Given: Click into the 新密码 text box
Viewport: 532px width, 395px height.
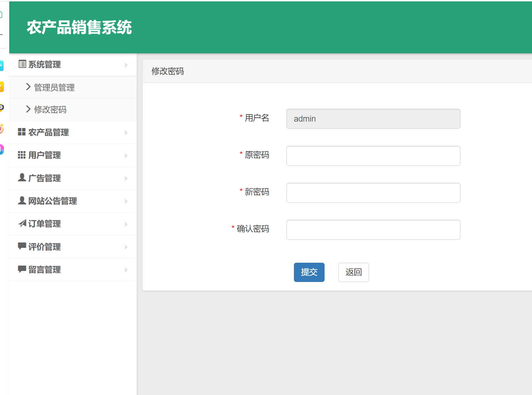Looking at the screenshot, I should [373, 193].
